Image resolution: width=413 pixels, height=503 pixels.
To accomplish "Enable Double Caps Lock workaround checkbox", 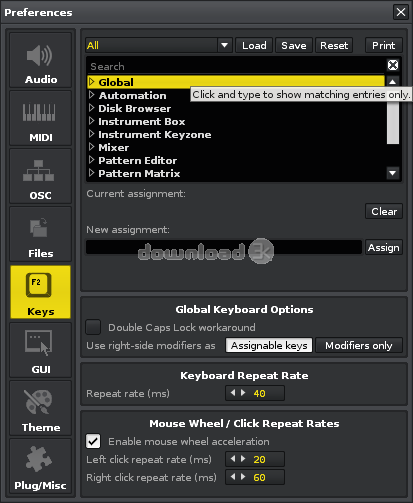I will pos(93,327).
